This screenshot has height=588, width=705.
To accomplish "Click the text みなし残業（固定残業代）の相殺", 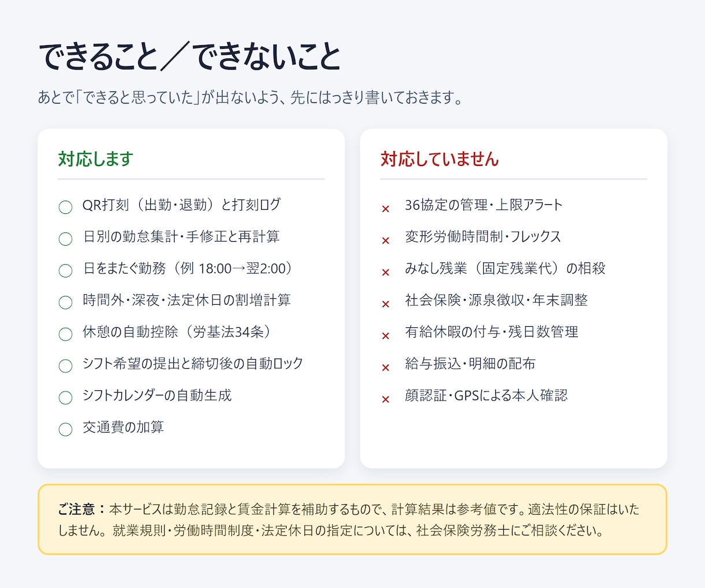I will coord(505,268).
